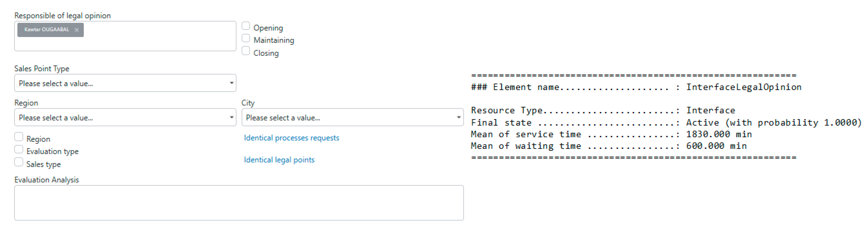Toggle the Region checkbox
This screenshot has width=868, height=234.
19,137
